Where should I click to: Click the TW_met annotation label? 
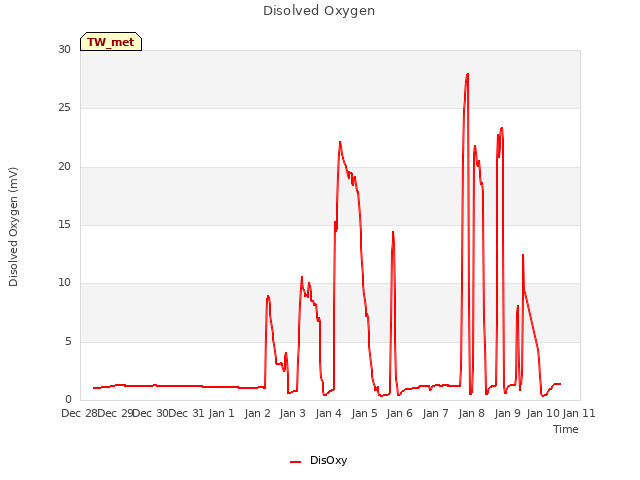(x=111, y=42)
